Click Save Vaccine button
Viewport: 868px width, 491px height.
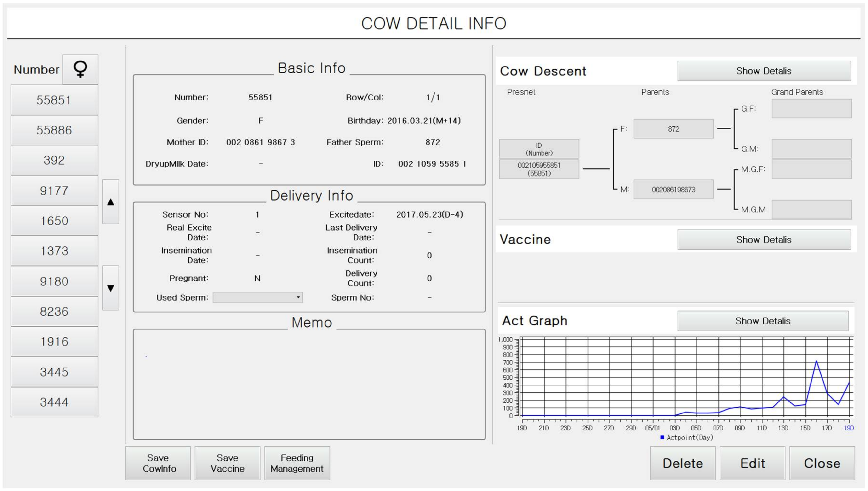(228, 463)
